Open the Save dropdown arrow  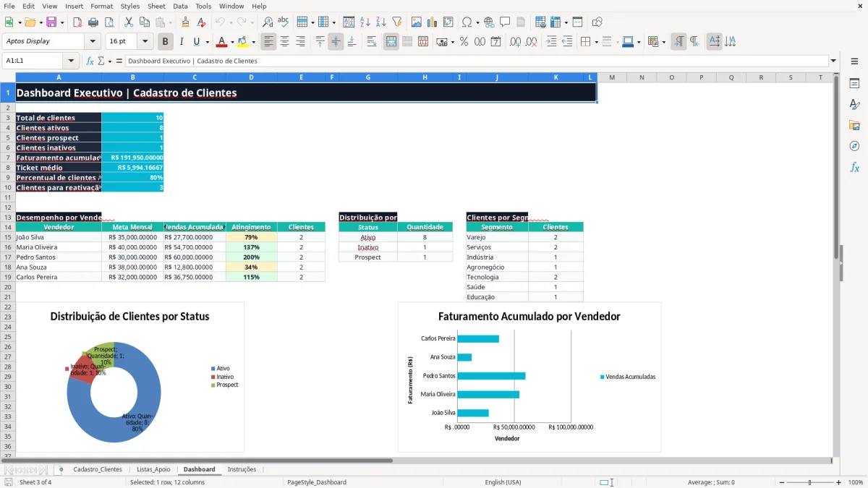pos(62,22)
